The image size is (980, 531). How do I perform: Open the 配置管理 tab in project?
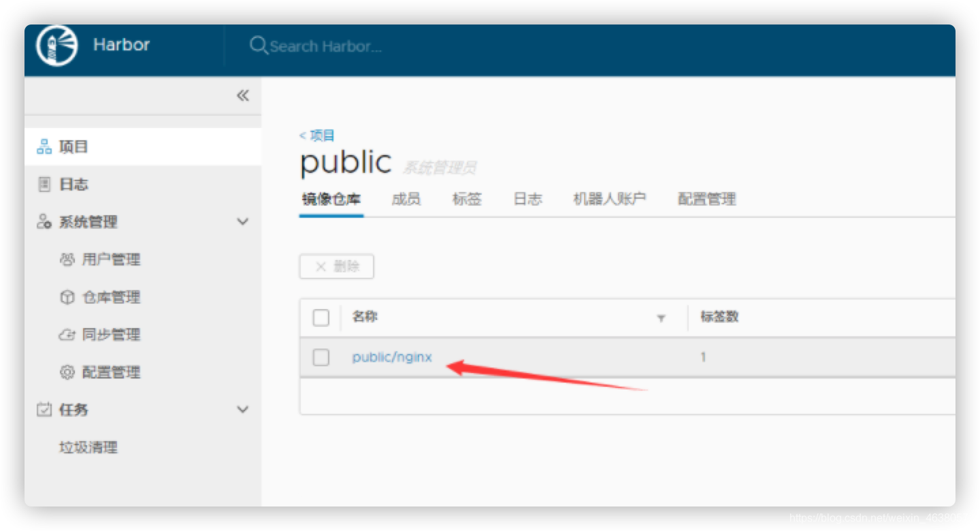pos(707,199)
